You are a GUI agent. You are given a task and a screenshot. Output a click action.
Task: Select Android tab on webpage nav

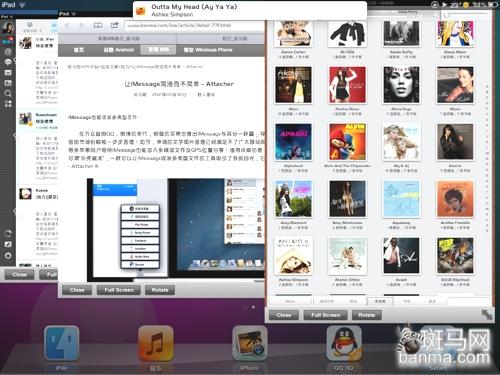(x=119, y=50)
